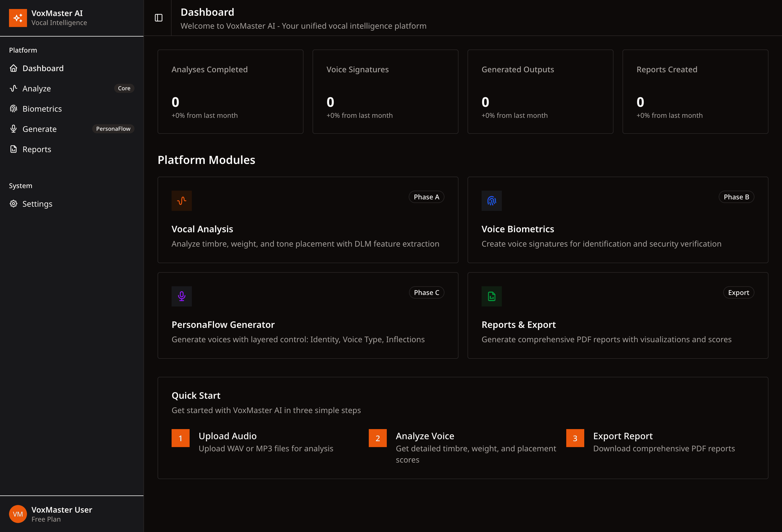782x532 pixels.
Task: Open the Reports document icon in sidebar
Action: point(14,149)
